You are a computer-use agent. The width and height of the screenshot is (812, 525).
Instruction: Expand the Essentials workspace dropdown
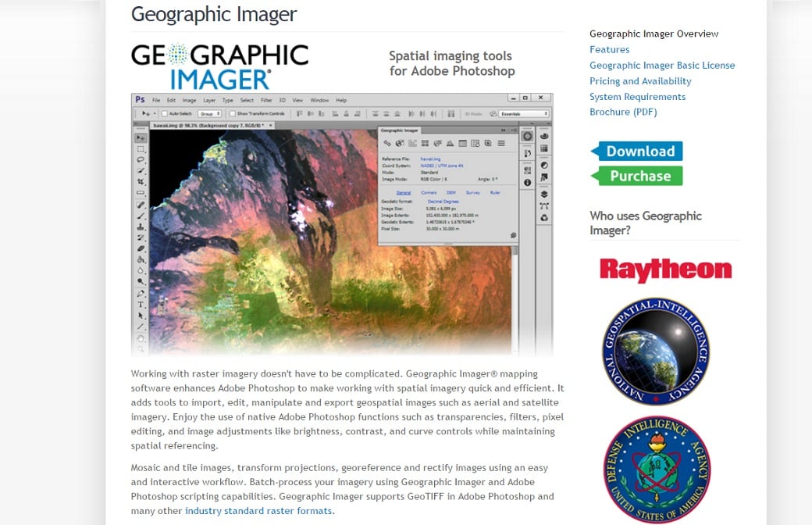click(524, 114)
